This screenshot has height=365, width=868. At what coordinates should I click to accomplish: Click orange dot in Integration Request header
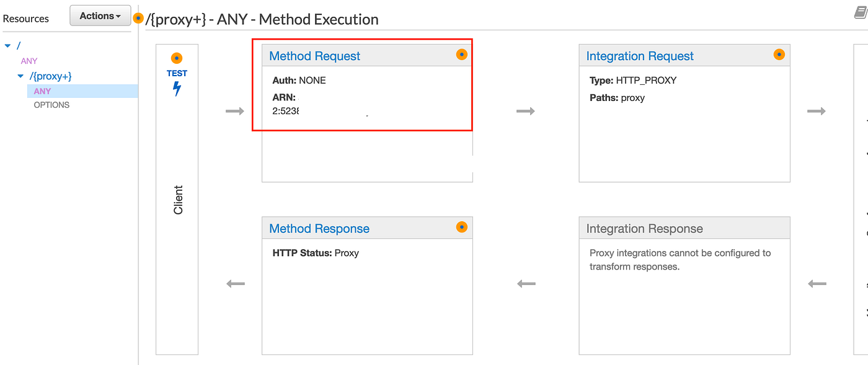coord(779,55)
